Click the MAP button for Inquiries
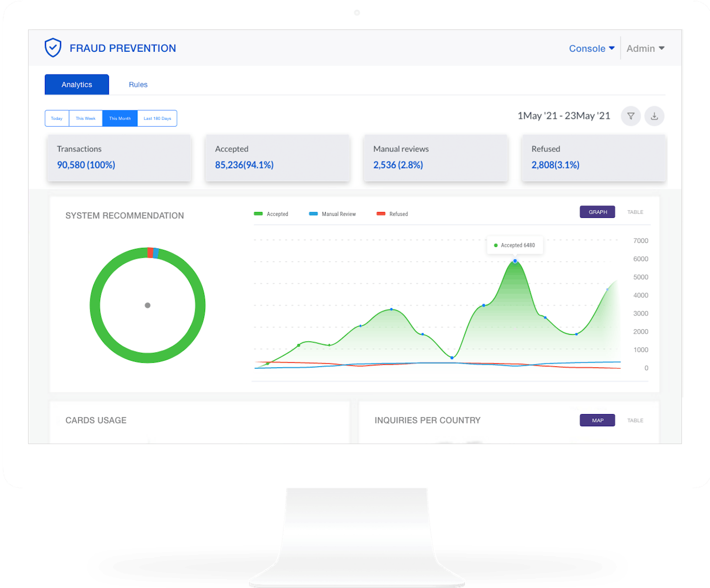Viewport: 710px width, 588px height. click(597, 420)
